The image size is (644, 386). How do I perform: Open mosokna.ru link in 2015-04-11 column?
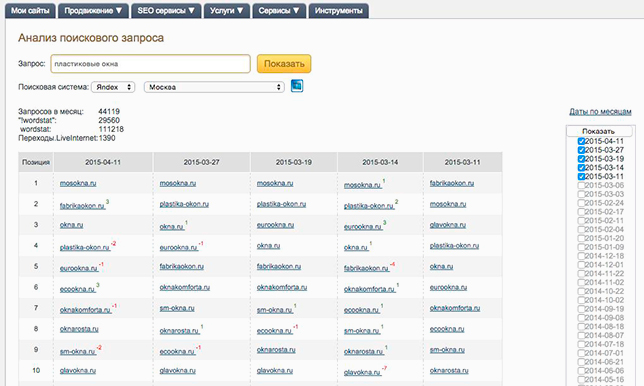point(78,183)
